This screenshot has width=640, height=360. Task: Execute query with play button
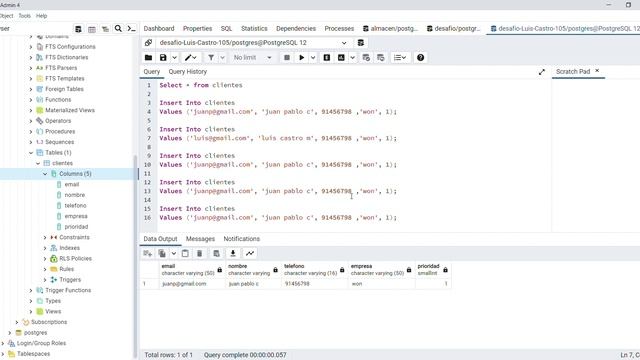302,58
